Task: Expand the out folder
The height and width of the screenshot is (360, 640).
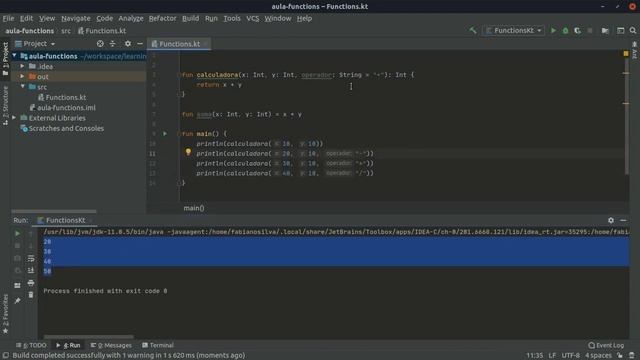Action: 22,76
